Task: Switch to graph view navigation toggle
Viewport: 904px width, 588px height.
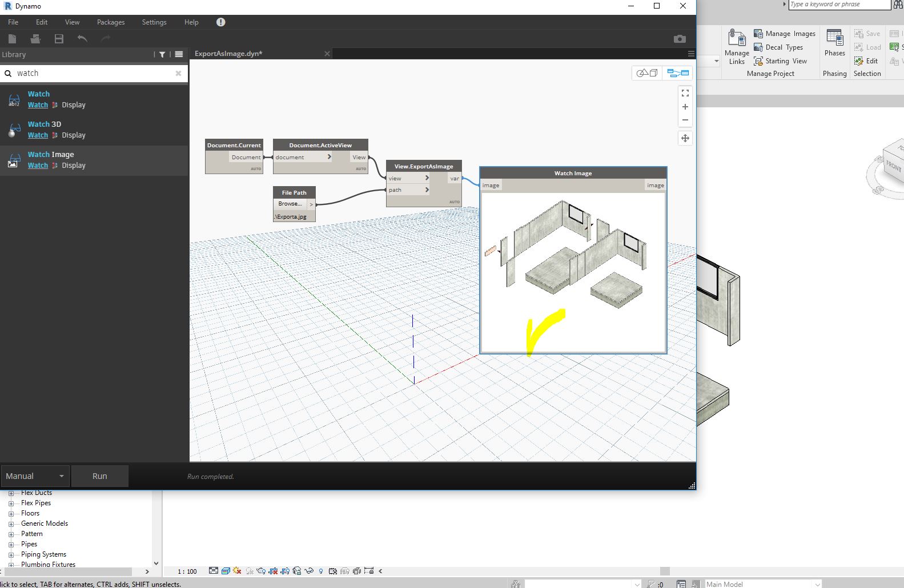Action: pyautogui.click(x=678, y=73)
